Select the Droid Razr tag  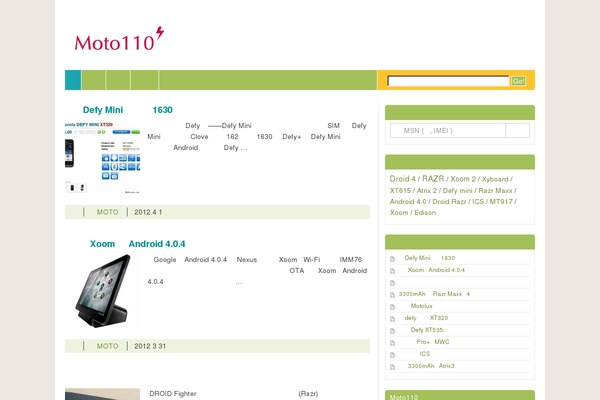coord(449,202)
